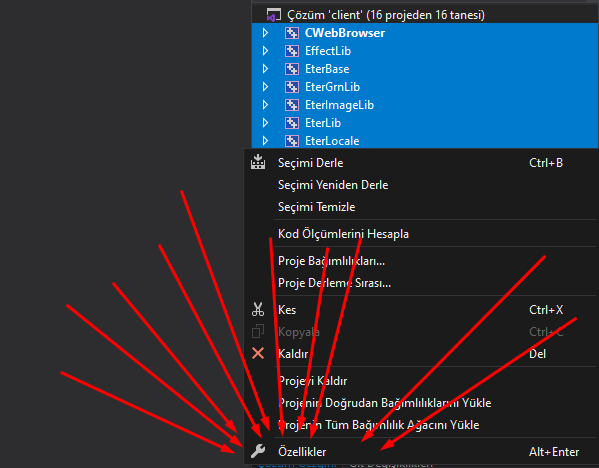Expand the EffectLib project node
The image size is (599, 468).
266,51
